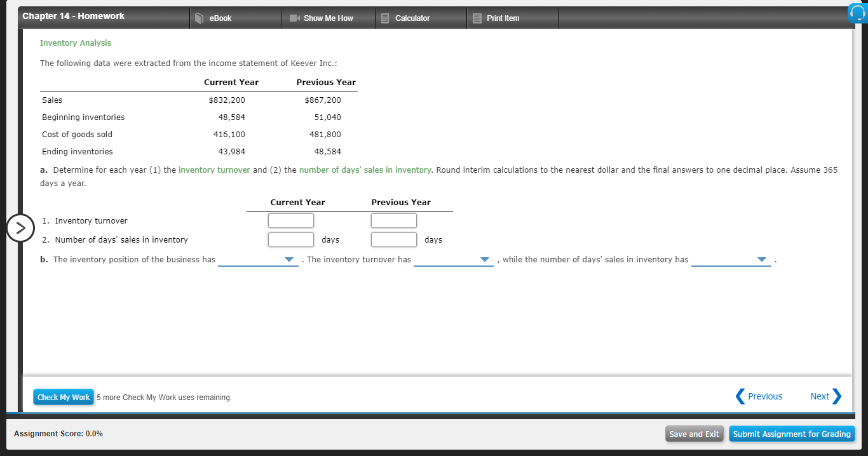The height and width of the screenshot is (456, 868).
Task: Open the inventory turnover has dropdown
Action: click(x=454, y=260)
